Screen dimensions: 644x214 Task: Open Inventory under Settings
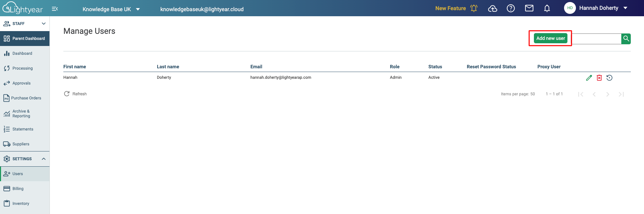click(25, 204)
